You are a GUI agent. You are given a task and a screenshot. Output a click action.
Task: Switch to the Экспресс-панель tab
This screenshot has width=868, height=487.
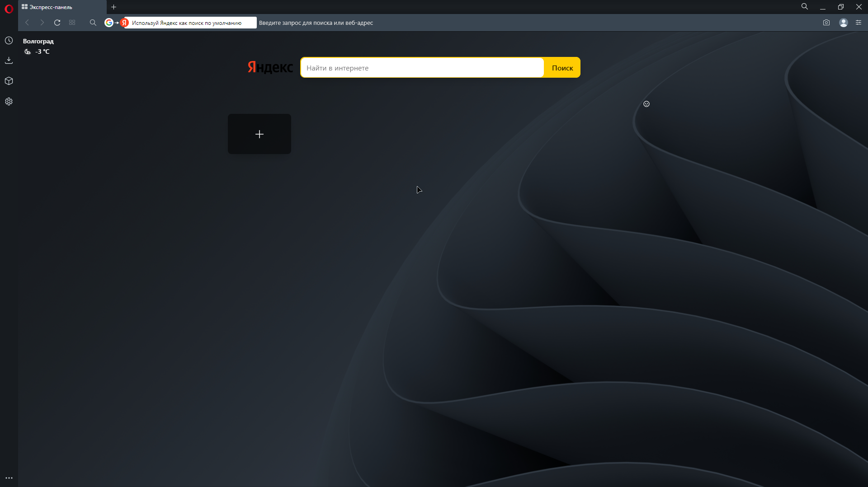click(x=62, y=7)
